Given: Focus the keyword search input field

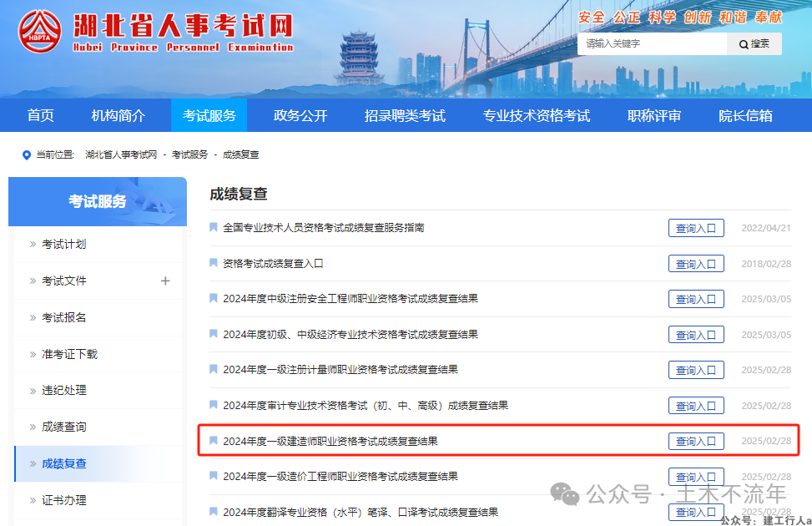Looking at the screenshot, I should 652,44.
